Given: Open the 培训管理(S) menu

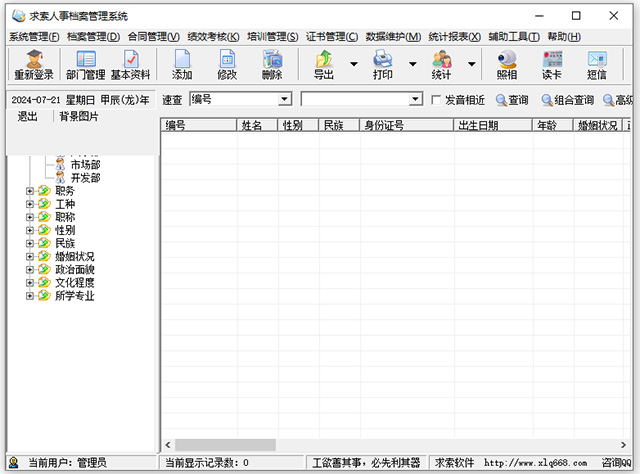Looking at the screenshot, I should pos(273,37).
